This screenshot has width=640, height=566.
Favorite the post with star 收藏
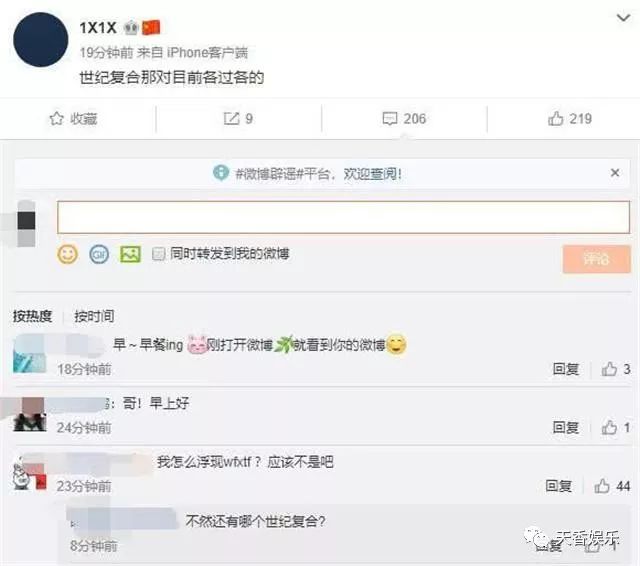[x=73, y=119]
